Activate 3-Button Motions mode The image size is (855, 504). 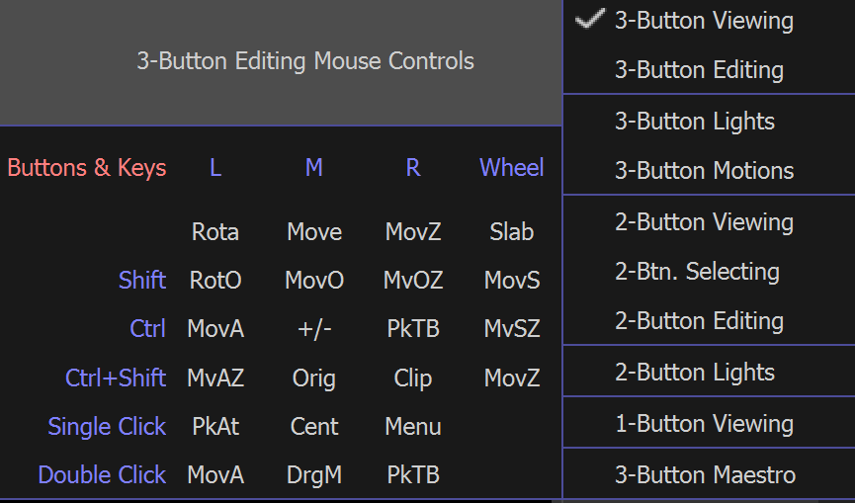click(704, 171)
